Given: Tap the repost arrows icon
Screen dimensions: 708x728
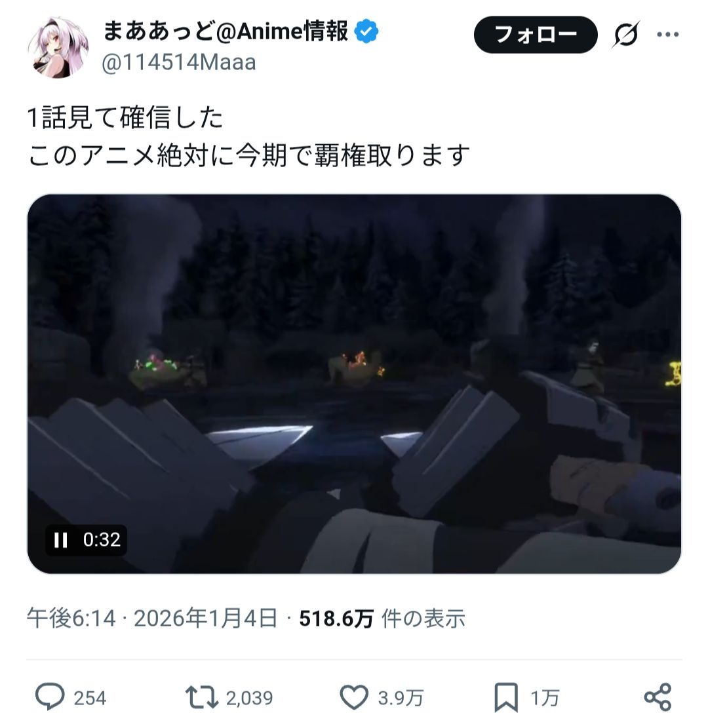Looking at the screenshot, I should 201,697.
